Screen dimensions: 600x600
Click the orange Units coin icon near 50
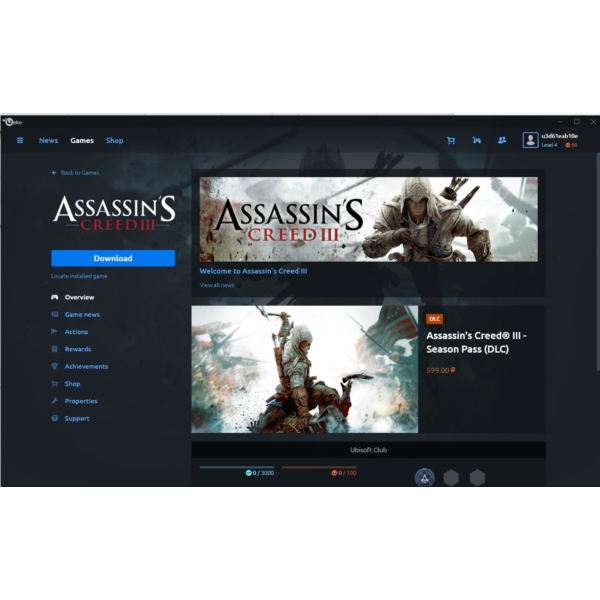(x=568, y=145)
